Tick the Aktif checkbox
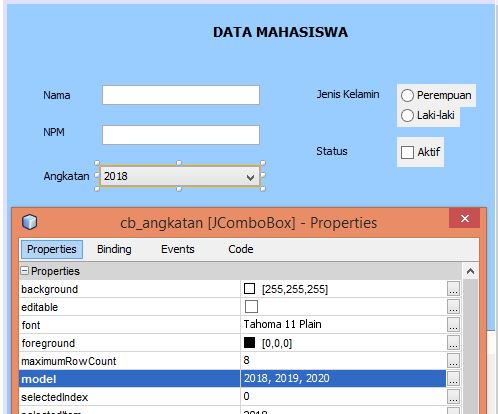 pyautogui.click(x=407, y=152)
